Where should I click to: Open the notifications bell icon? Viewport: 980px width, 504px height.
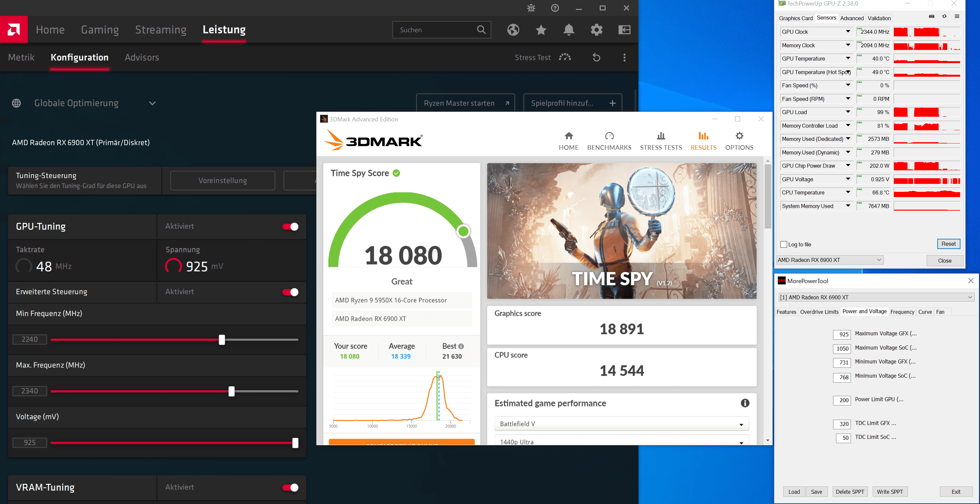[x=568, y=30]
